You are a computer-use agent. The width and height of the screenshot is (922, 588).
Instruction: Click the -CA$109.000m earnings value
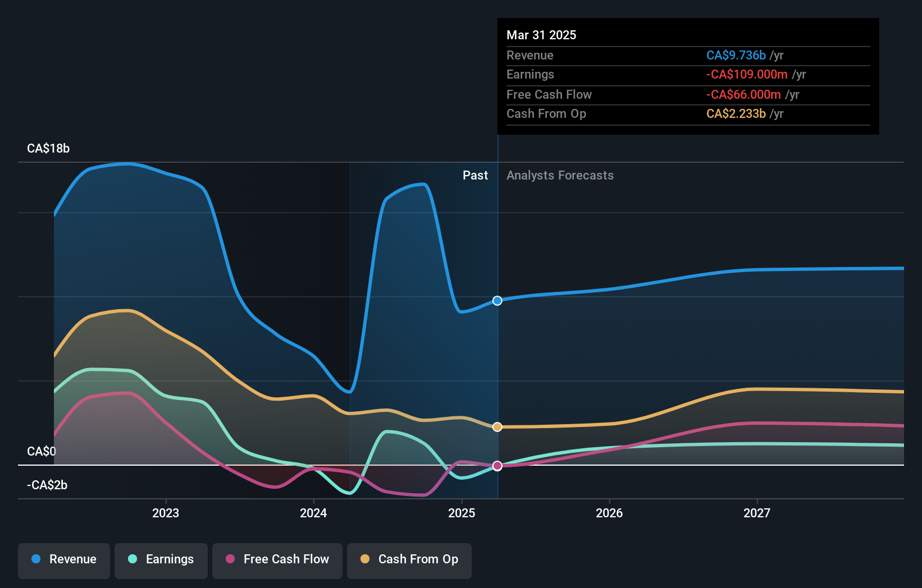747,74
